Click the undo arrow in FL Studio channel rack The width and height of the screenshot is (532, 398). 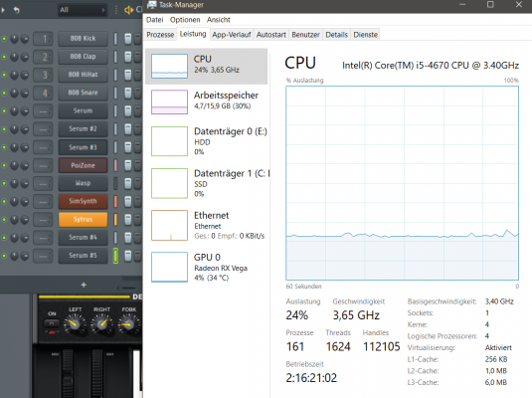16,10
